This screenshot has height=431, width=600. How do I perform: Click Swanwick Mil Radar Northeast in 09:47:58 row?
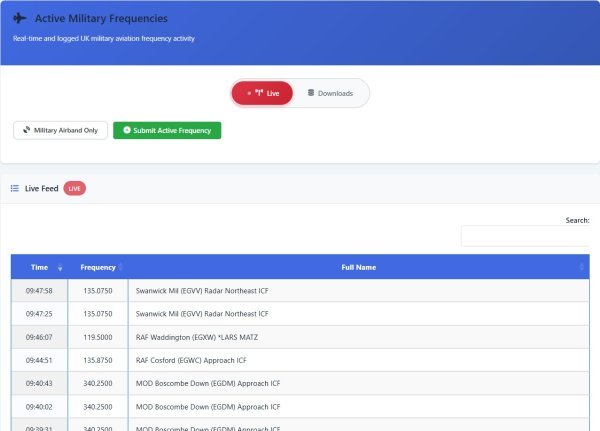(x=202, y=291)
